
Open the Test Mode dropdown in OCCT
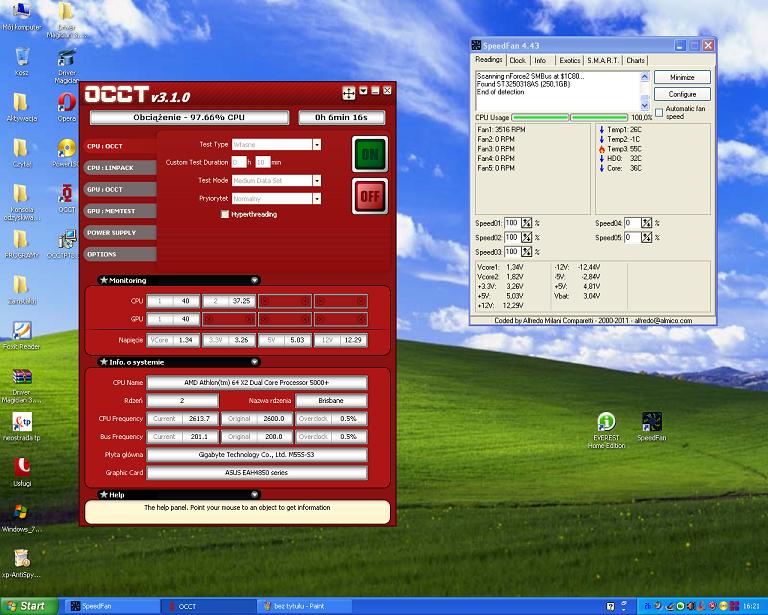[x=317, y=181]
